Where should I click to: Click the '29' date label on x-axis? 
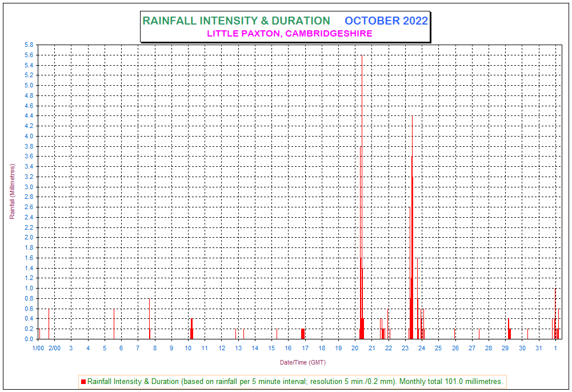point(505,348)
